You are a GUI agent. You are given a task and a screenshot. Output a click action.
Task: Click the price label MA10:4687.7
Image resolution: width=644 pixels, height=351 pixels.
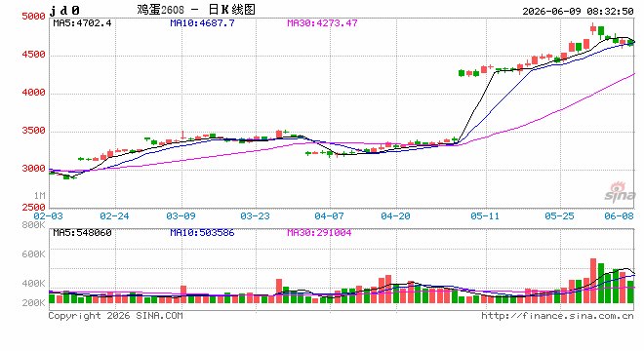click(203, 23)
